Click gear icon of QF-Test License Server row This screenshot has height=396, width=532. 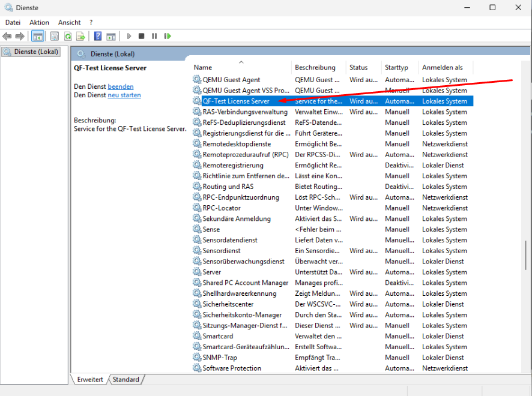[x=197, y=101]
